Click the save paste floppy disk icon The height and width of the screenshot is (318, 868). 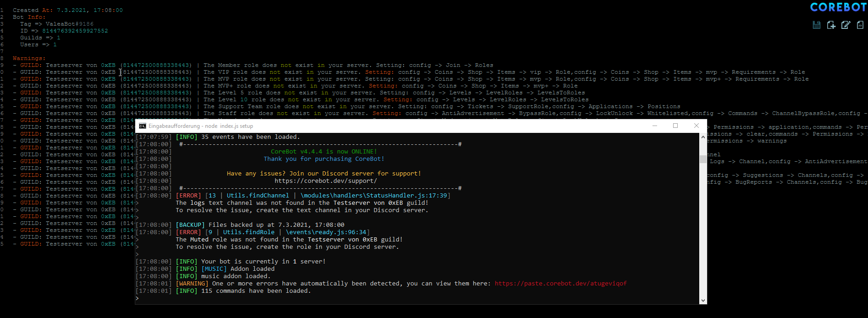point(817,25)
